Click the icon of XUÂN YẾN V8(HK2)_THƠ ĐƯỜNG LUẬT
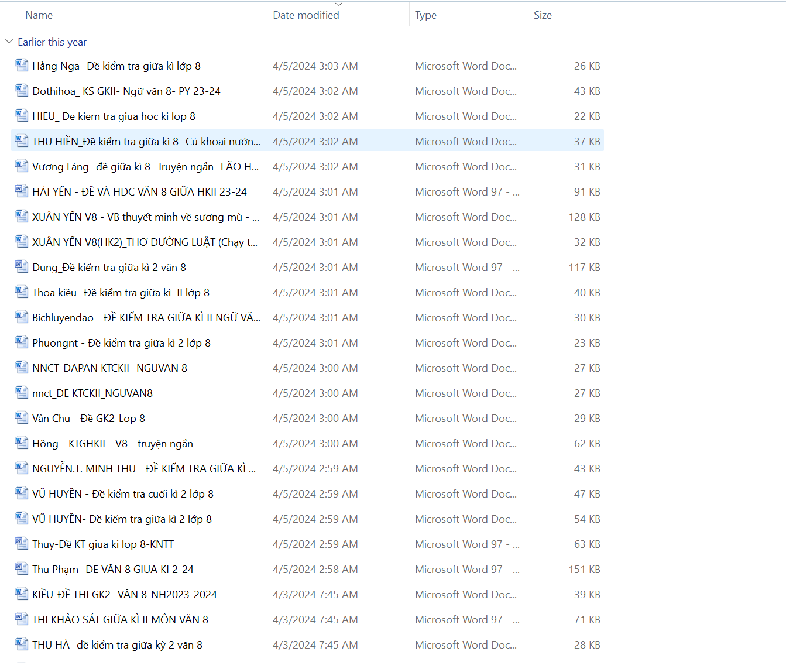The image size is (786, 672). (22, 241)
